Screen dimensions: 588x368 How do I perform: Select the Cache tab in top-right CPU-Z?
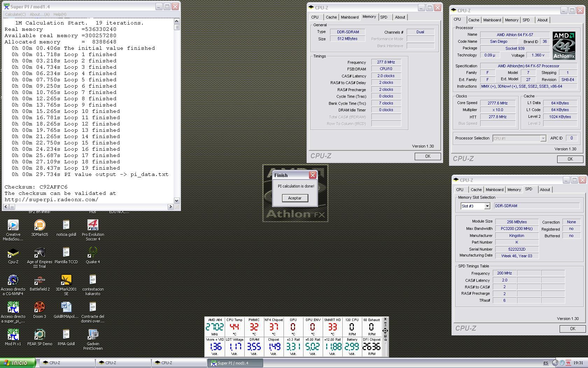[x=474, y=20]
